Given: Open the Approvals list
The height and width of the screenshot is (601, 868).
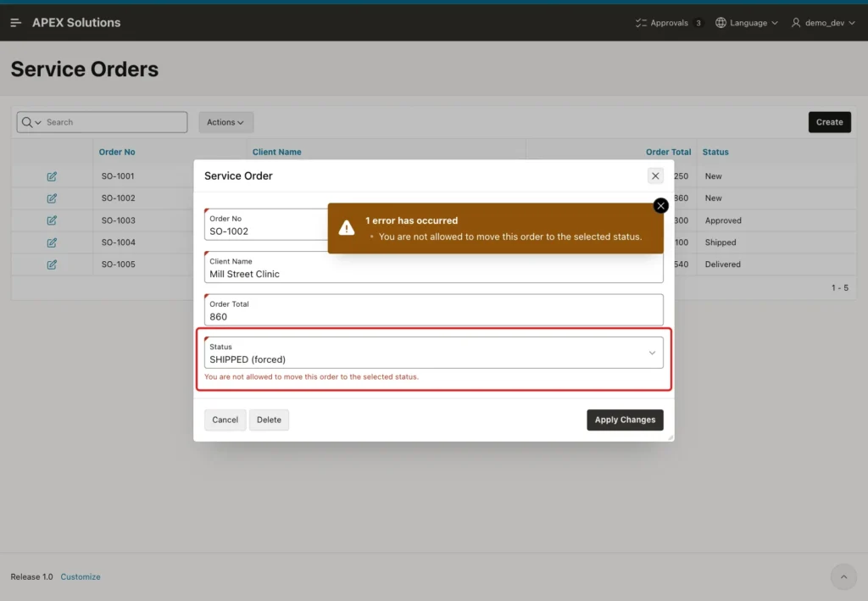Looking at the screenshot, I should pos(669,23).
